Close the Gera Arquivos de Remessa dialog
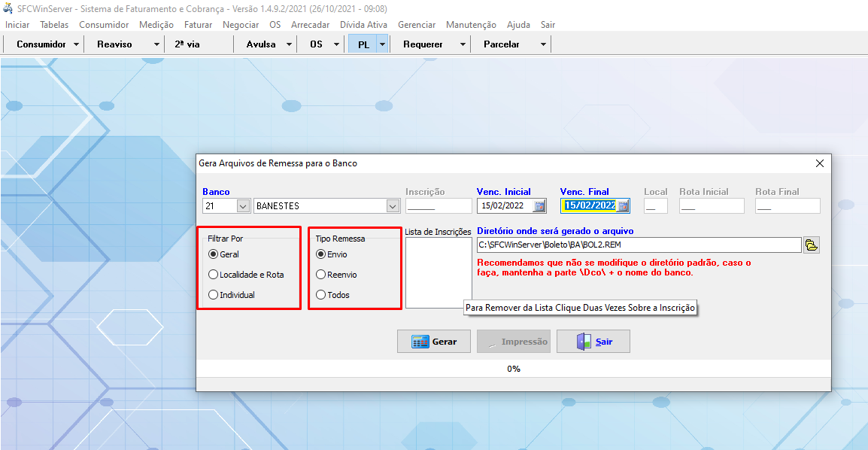 pyautogui.click(x=820, y=163)
